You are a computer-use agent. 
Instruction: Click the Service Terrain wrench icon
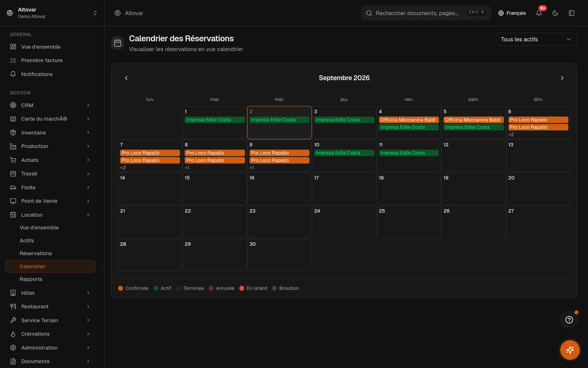[13, 320]
